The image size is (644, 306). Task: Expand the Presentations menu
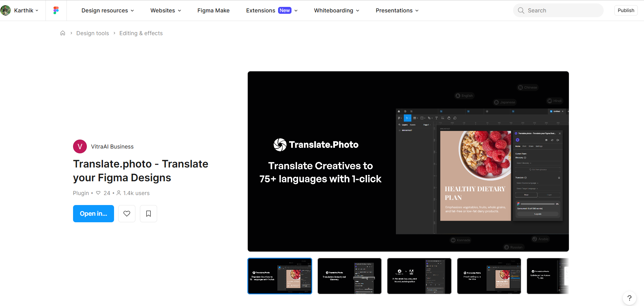point(397,10)
